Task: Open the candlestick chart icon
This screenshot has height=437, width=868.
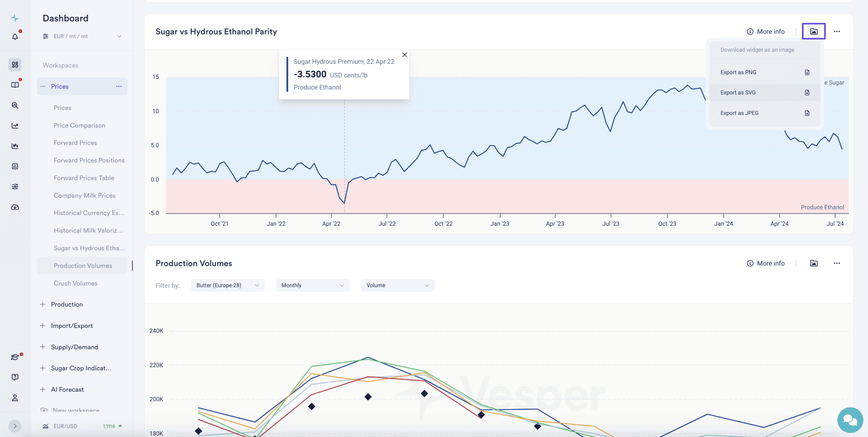Action: point(15,146)
